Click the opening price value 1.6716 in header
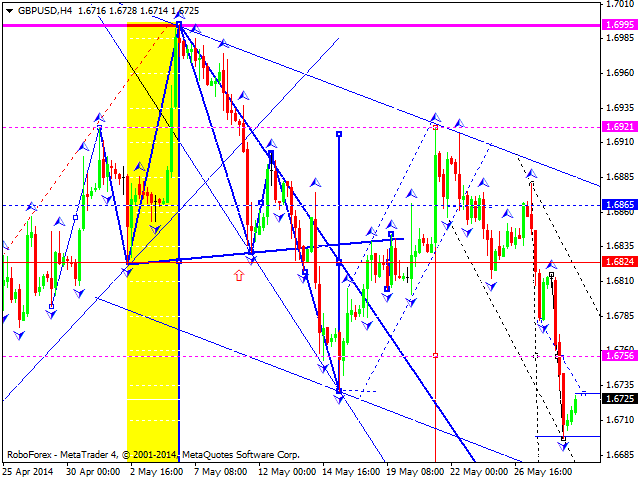 [91, 11]
